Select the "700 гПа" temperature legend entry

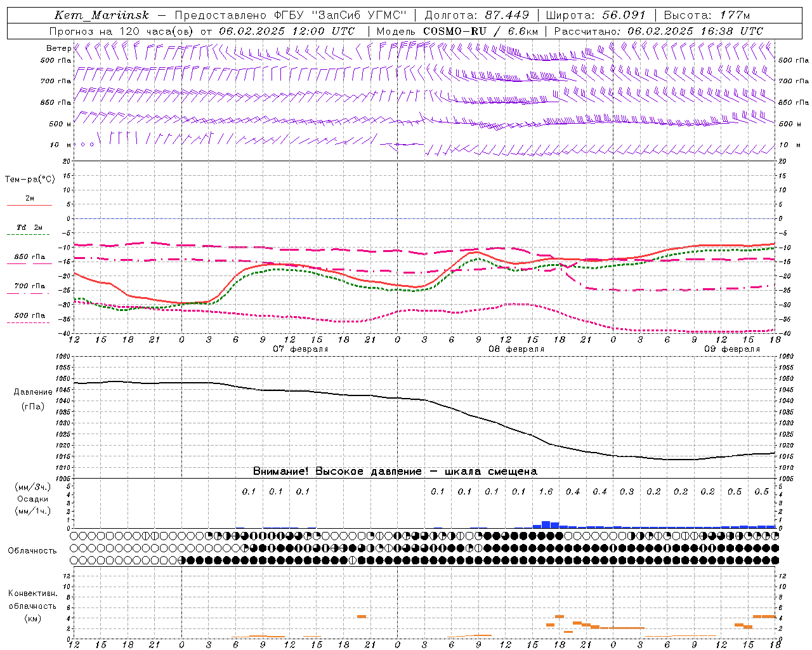coord(29,286)
